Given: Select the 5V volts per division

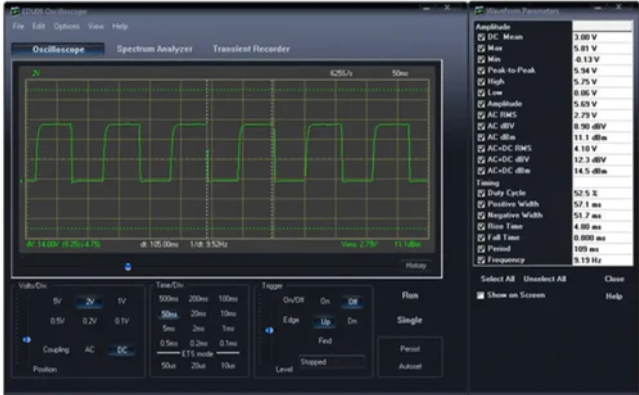Looking at the screenshot, I should 57,301.
